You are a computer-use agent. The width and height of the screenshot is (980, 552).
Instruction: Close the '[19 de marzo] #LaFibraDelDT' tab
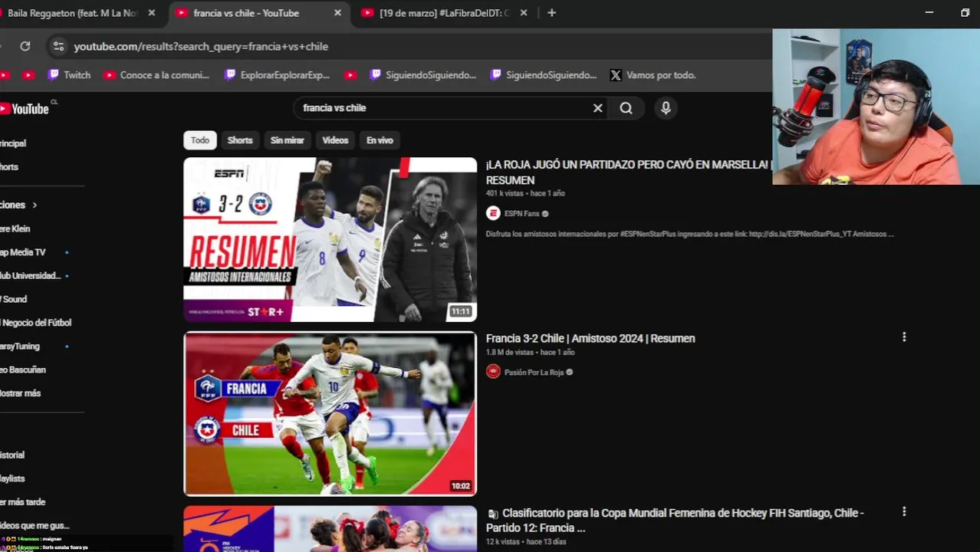tap(525, 13)
